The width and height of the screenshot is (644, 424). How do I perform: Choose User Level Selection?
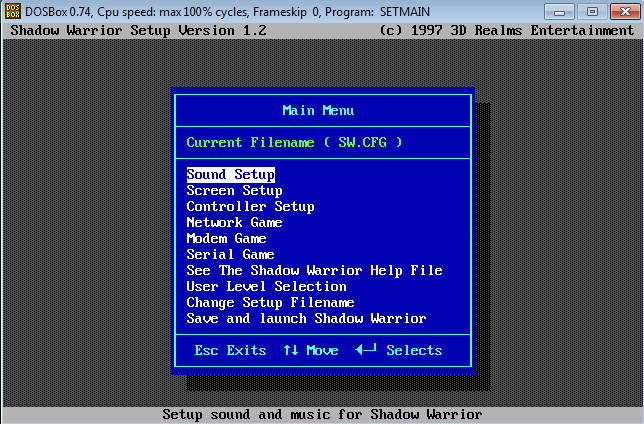point(267,287)
